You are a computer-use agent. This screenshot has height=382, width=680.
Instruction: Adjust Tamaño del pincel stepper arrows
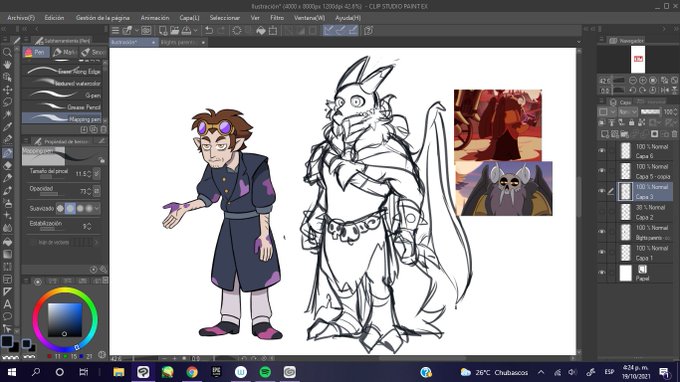click(89, 174)
